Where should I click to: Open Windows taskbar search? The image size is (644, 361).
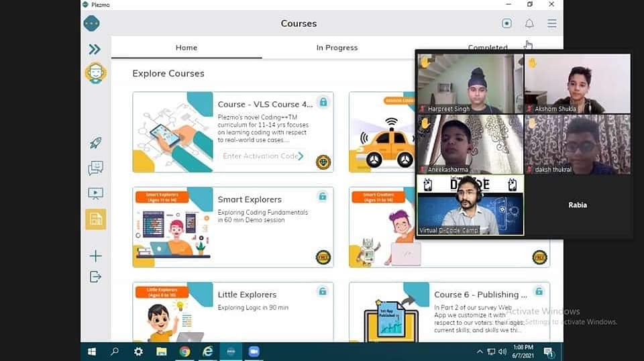pos(115,352)
